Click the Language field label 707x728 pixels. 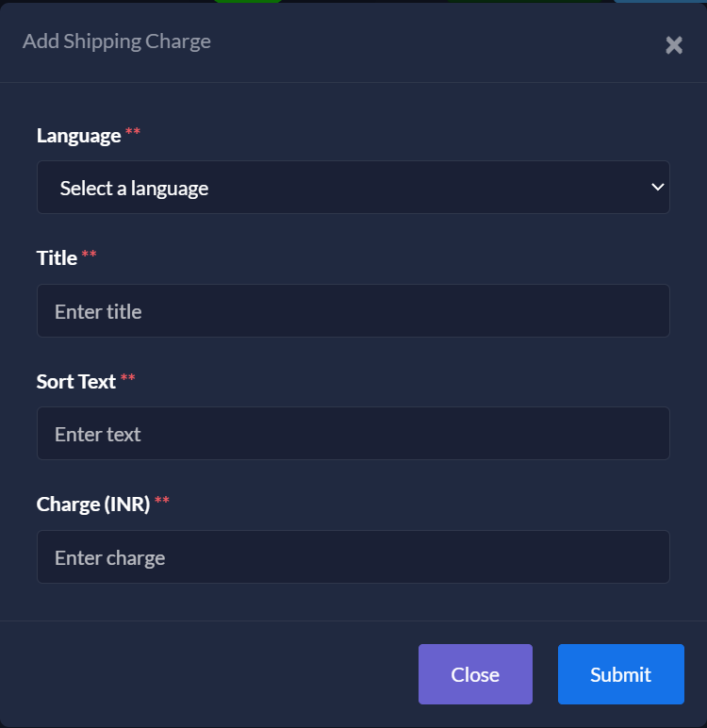point(78,136)
